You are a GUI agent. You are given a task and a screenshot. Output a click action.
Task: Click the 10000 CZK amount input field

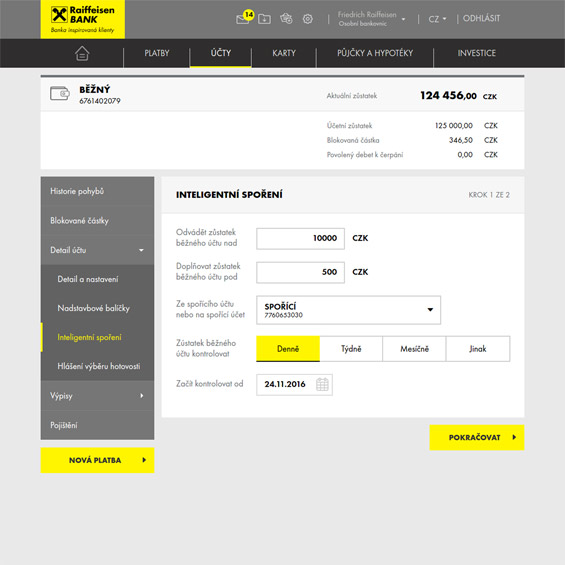coord(300,239)
